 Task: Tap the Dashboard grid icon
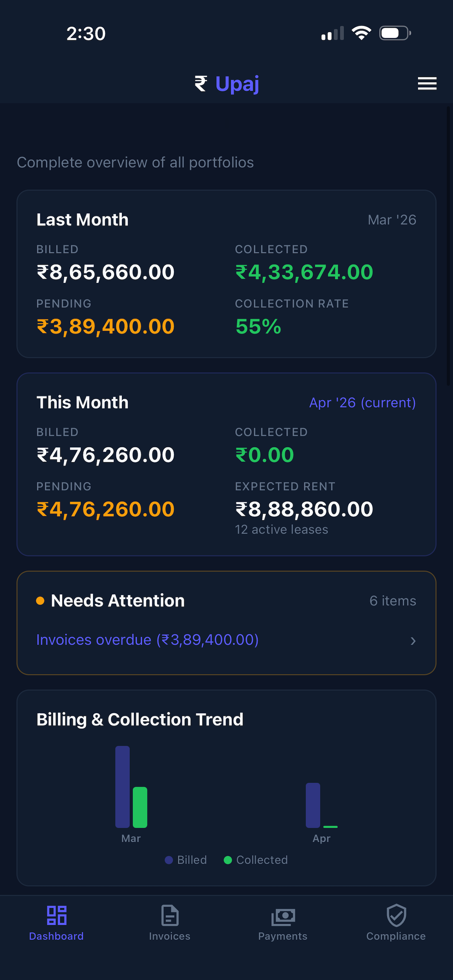tap(57, 915)
